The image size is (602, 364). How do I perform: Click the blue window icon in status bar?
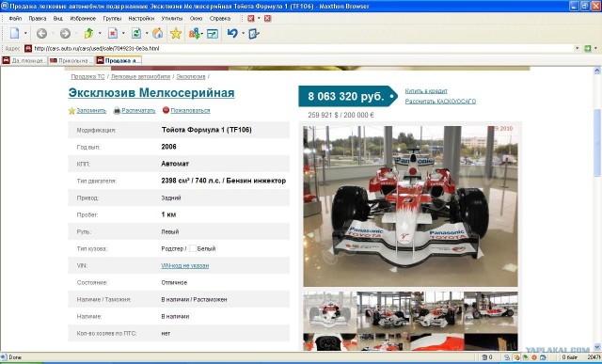[x=543, y=357]
